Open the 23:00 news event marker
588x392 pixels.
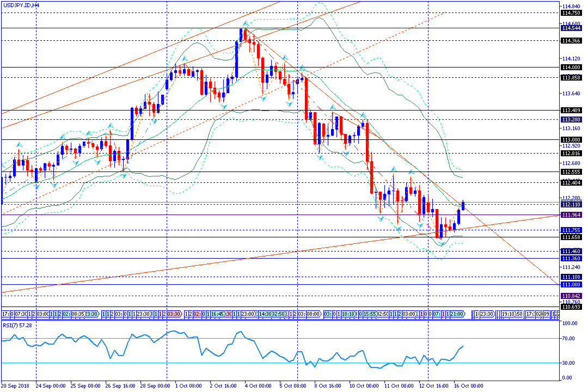click(x=248, y=314)
